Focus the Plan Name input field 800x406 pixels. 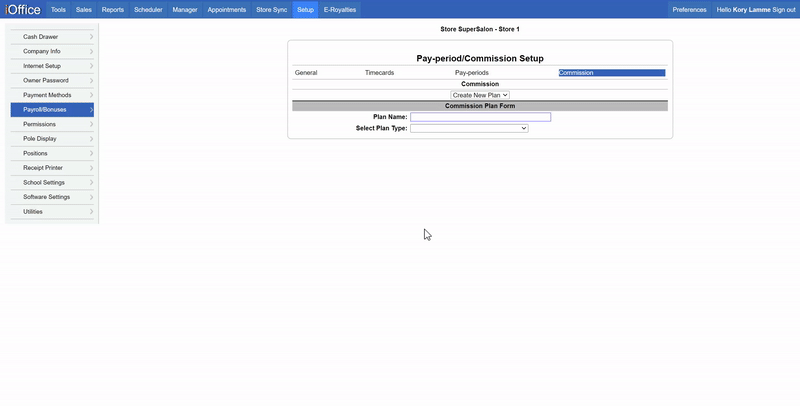coord(481,117)
